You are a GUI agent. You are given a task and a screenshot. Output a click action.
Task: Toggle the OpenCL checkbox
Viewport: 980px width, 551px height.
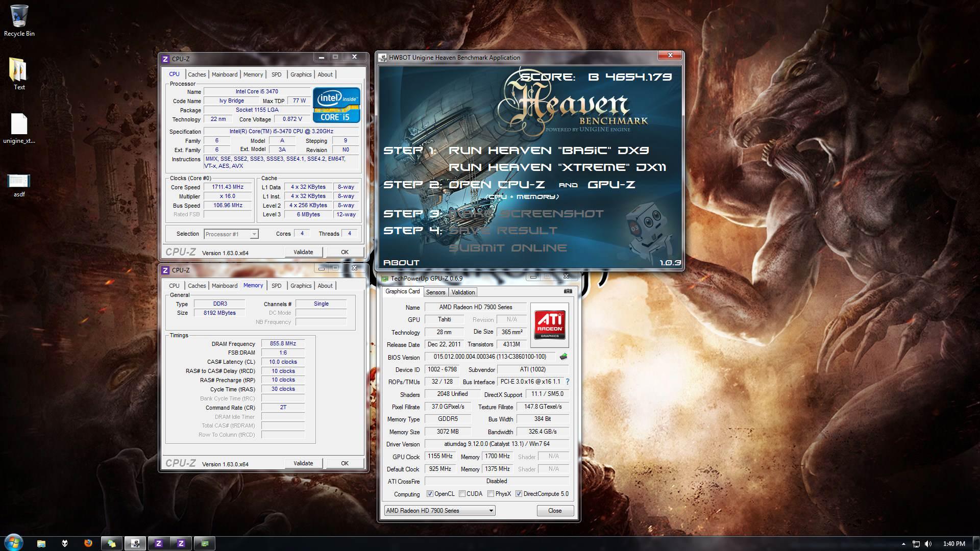tap(430, 494)
